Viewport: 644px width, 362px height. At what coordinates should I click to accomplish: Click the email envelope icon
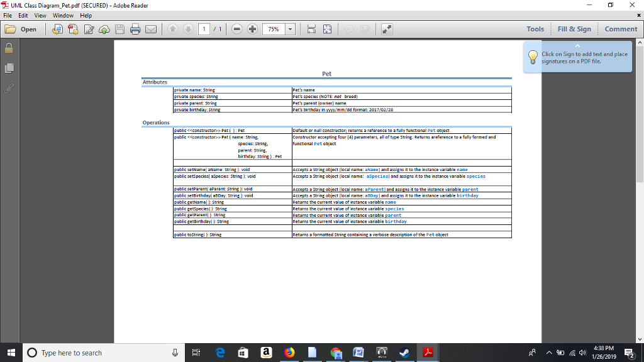151,29
